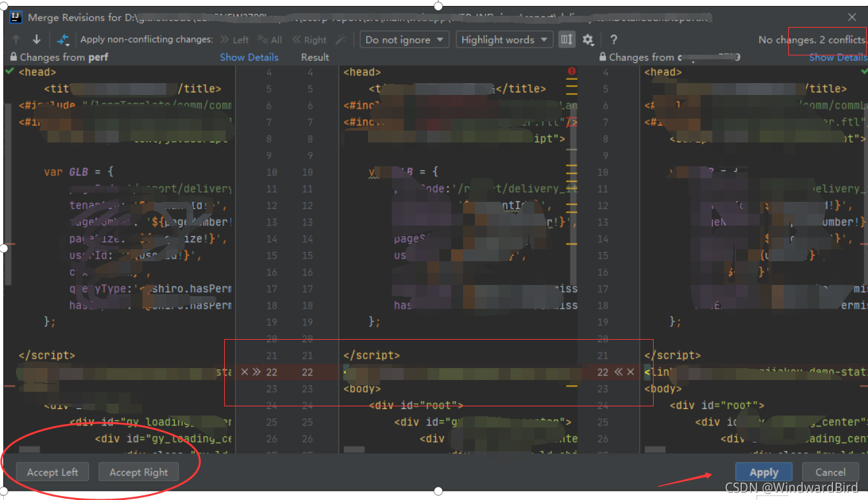The image size is (868, 500).
Task: Reject right change at line 22 (X)
Action: [631, 372]
